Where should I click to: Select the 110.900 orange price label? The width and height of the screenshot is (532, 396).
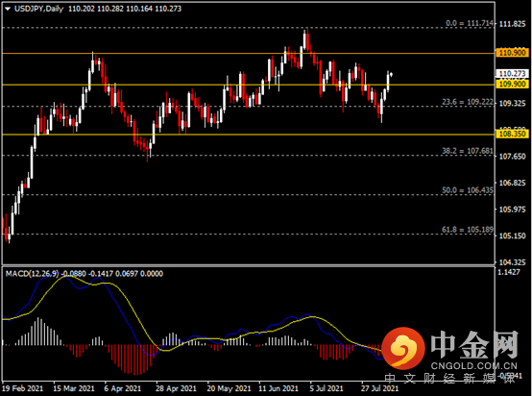(x=513, y=53)
